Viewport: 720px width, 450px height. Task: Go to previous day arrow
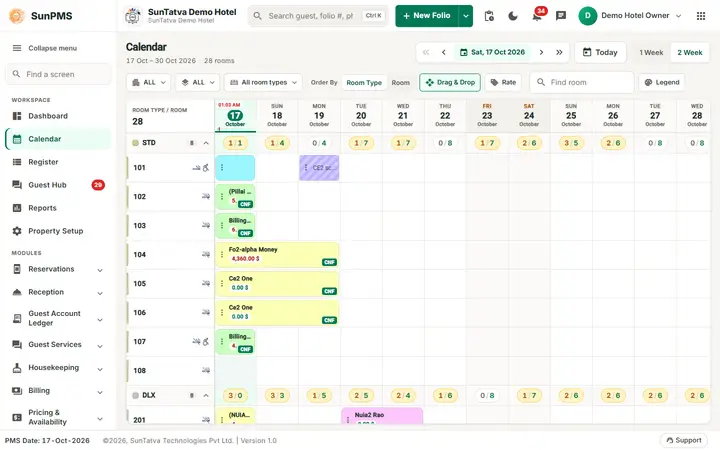[444, 52]
